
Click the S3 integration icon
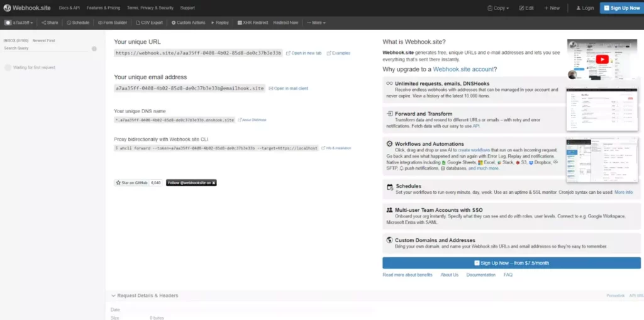point(518,163)
